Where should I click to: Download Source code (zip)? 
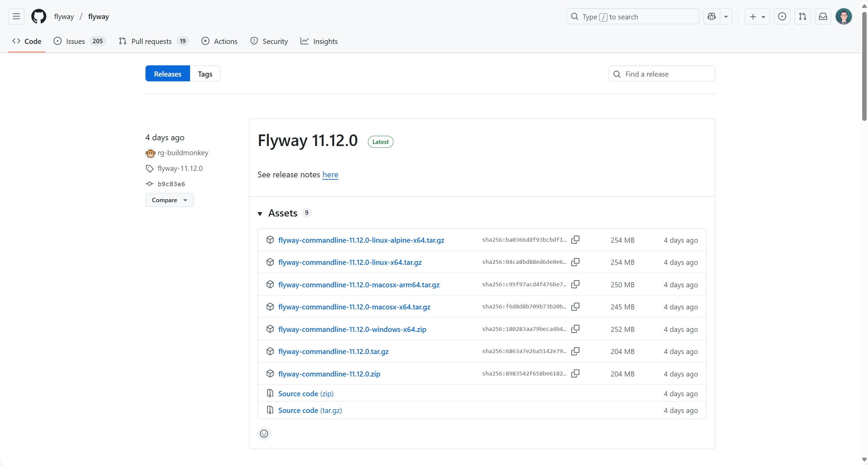click(306, 394)
